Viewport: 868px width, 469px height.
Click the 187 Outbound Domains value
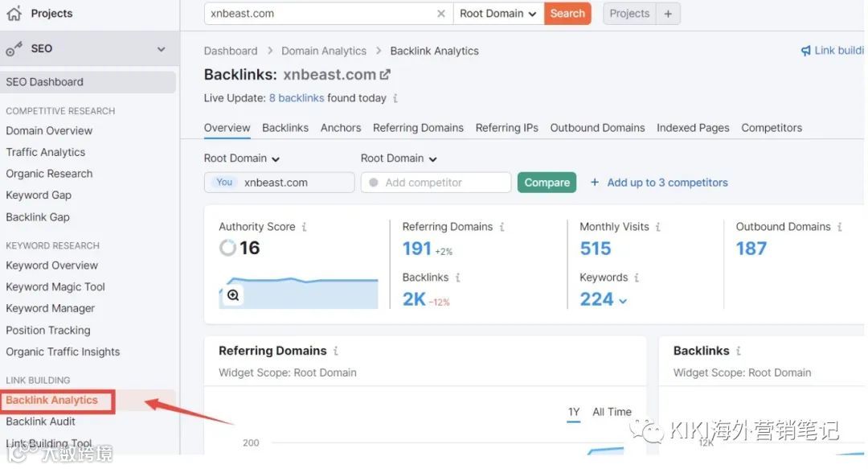tap(751, 249)
